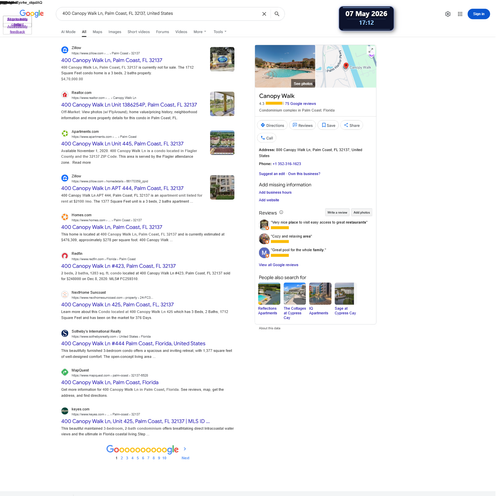The width and height of the screenshot is (500, 496).
Task: Select the All tab
Action: coord(84,32)
